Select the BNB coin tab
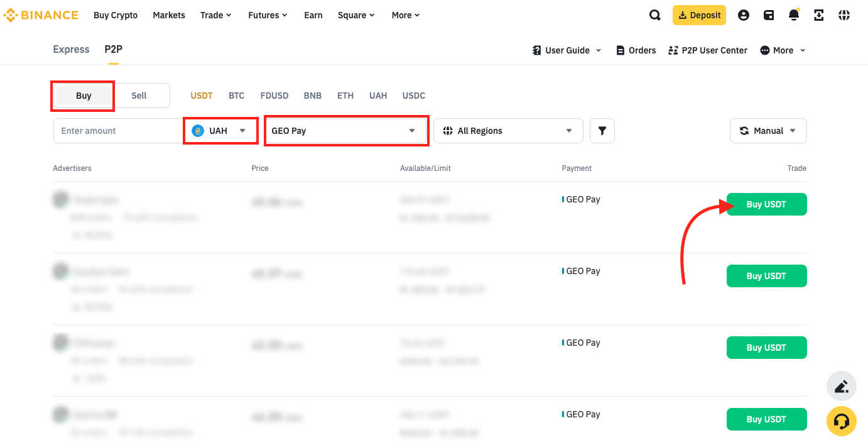This screenshot has height=445, width=868. (x=313, y=96)
